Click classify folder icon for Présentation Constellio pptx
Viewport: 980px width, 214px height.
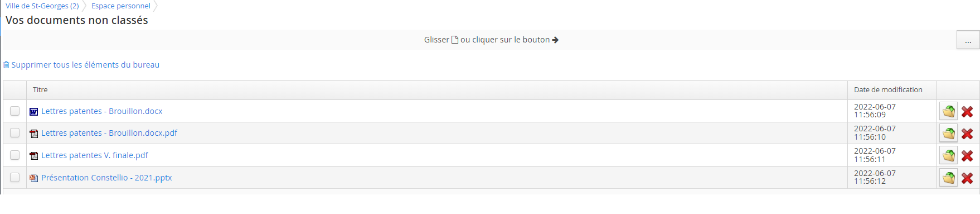tap(948, 178)
